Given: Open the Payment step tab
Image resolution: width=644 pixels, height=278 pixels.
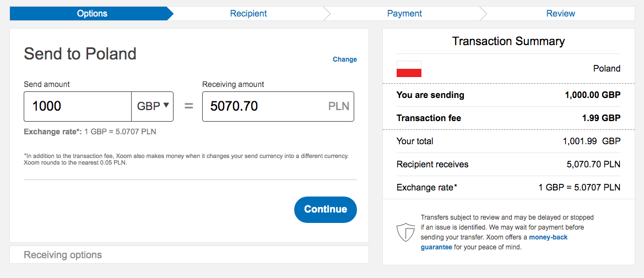Looking at the screenshot, I should point(404,14).
